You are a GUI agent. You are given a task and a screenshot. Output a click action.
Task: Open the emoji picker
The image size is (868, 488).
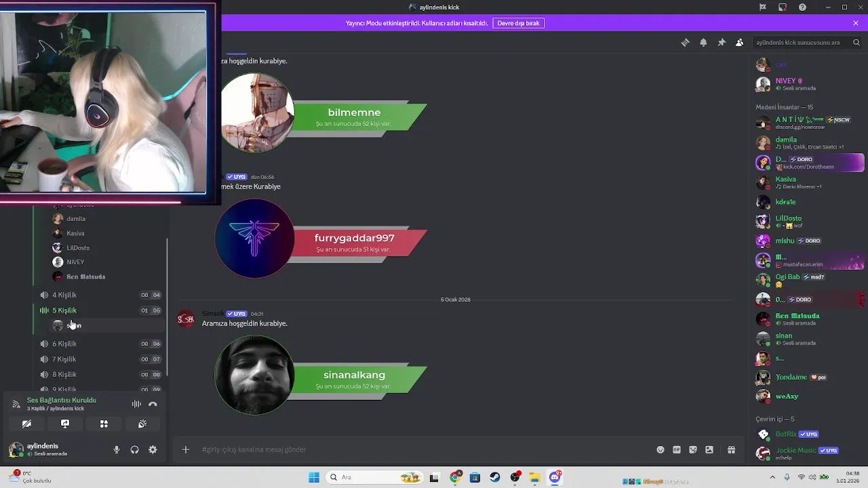point(660,449)
